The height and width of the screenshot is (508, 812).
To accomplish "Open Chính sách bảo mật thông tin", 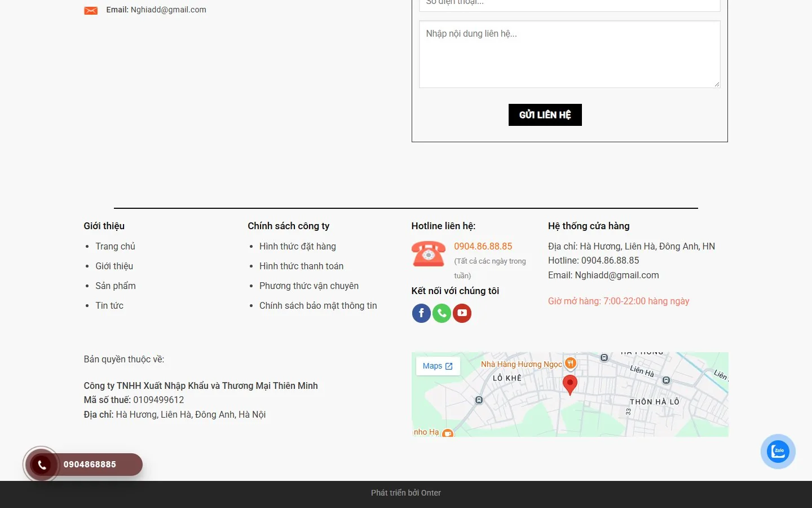I will [318, 305].
